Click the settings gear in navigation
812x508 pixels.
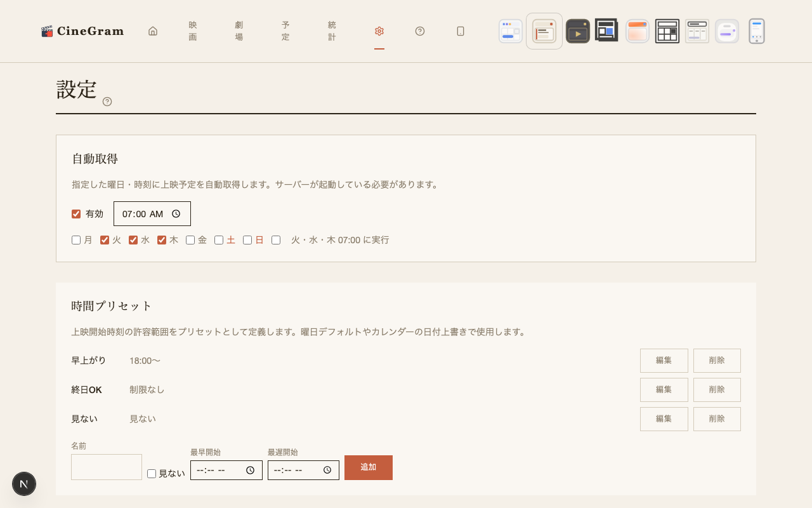[379, 30]
